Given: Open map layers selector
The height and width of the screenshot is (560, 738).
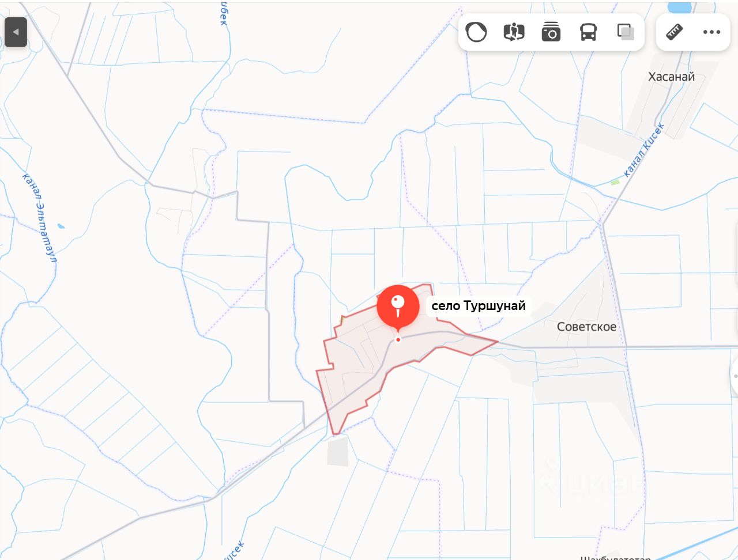Looking at the screenshot, I should pyautogui.click(x=626, y=32).
